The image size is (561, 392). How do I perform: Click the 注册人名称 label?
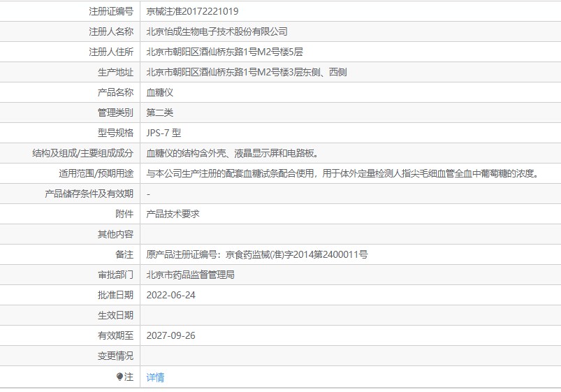point(111,31)
